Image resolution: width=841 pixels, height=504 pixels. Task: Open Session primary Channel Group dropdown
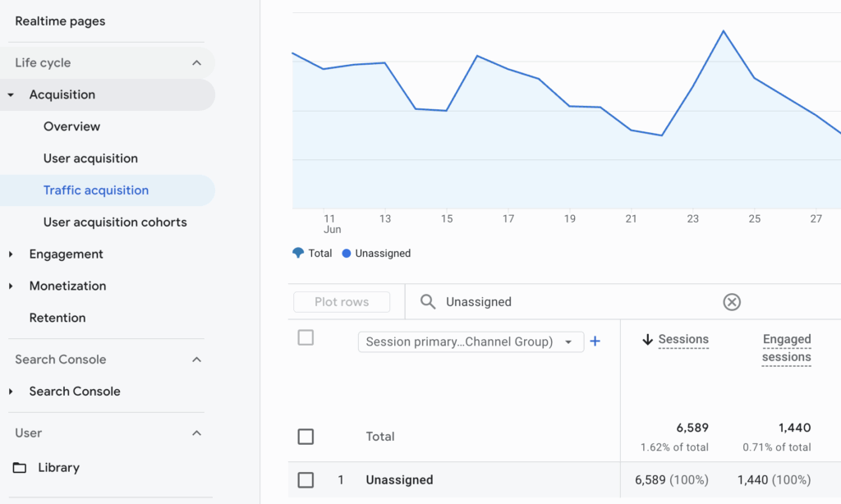(471, 341)
